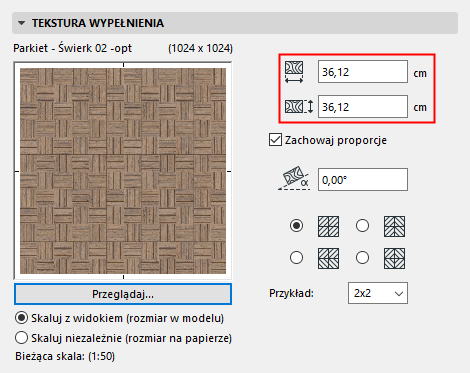The height and width of the screenshot is (373, 470).
Task: Click the texture height field 36,12
Action: point(363,107)
